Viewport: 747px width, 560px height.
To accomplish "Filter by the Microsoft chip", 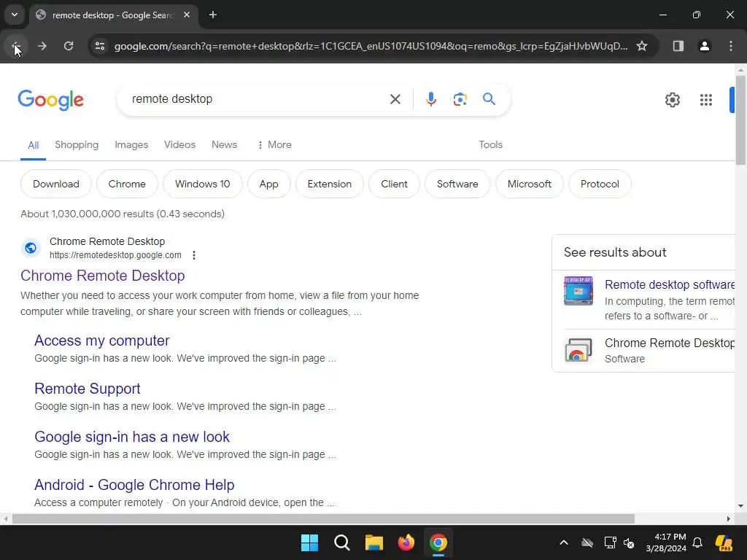I will pyautogui.click(x=530, y=184).
